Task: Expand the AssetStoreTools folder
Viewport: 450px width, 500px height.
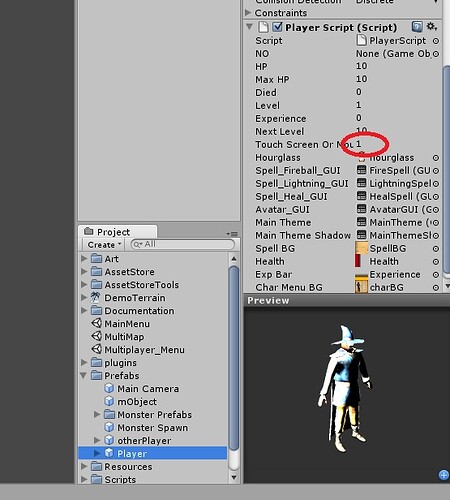Action: pos(84,285)
